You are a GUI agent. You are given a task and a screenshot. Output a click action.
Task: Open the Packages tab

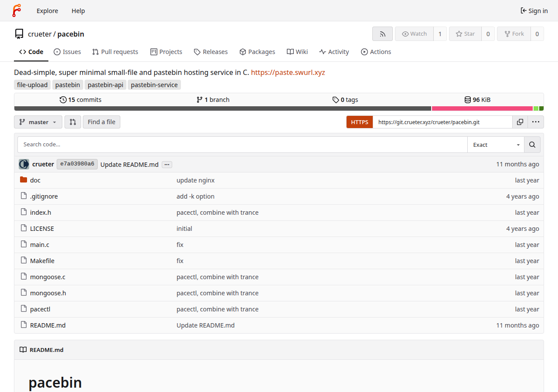click(x=257, y=52)
